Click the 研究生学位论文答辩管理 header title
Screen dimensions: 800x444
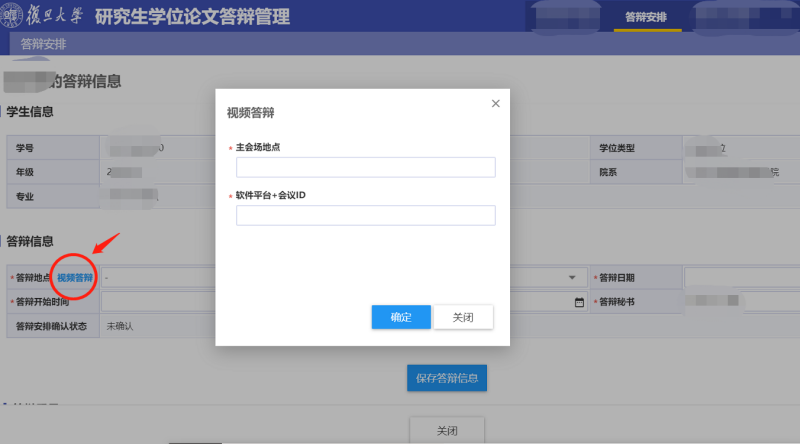tap(192, 17)
